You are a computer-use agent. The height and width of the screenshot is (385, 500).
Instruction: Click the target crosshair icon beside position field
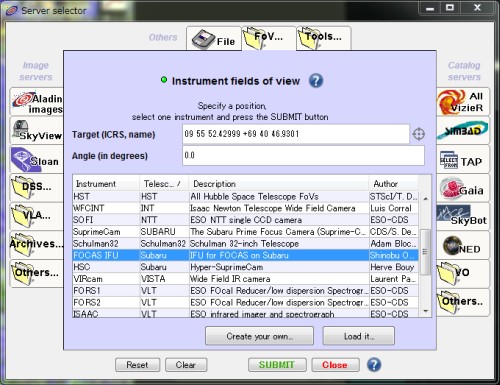click(419, 134)
